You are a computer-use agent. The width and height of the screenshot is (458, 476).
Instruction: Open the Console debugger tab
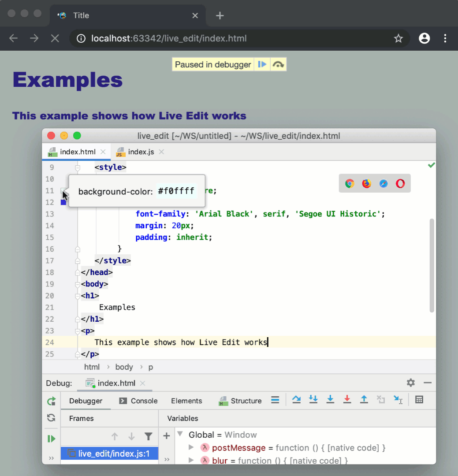[143, 401]
